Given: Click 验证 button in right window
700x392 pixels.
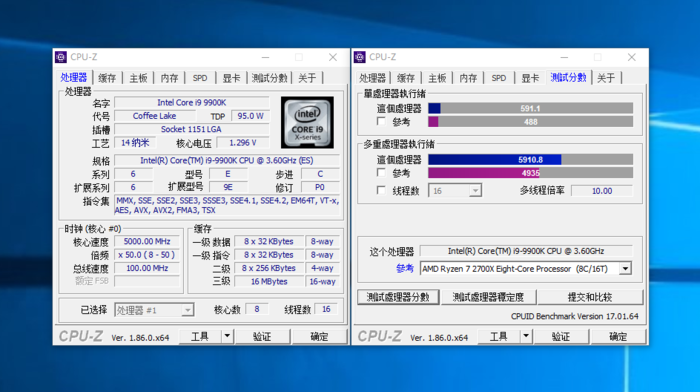Looking at the screenshot, I should pyautogui.click(x=561, y=336).
